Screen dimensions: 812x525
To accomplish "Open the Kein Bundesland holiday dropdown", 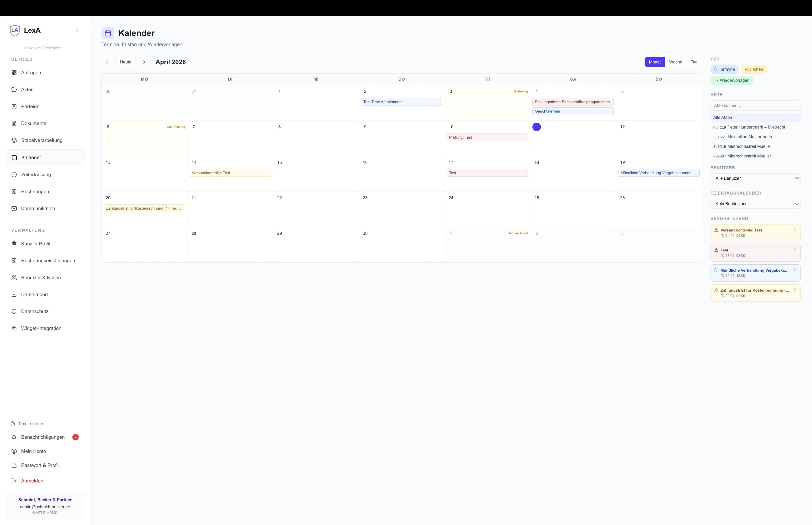I will click(x=755, y=204).
